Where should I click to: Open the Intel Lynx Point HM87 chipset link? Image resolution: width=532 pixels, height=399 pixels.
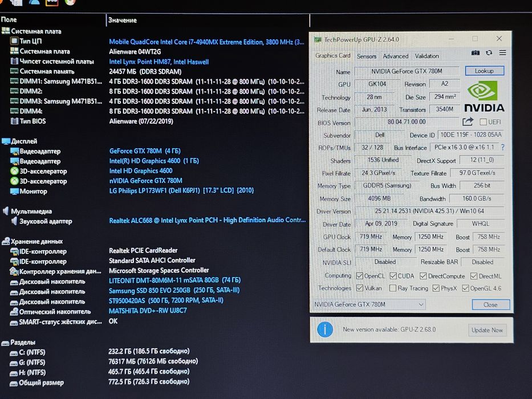pos(159,62)
